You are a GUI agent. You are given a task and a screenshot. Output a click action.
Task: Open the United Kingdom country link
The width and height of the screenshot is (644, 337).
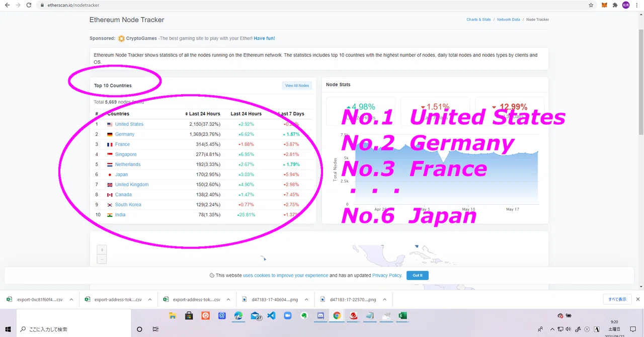click(132, 185)
